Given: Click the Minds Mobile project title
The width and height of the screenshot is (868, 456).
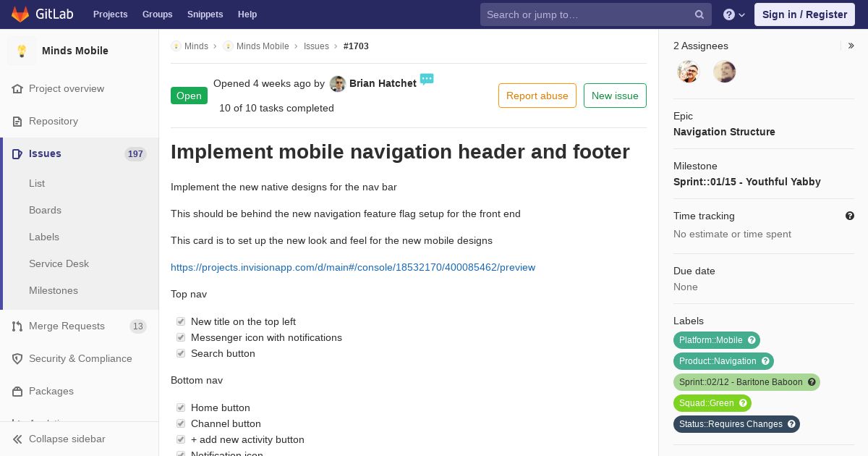Looking at the screenshot, I should tap(75, 51).
